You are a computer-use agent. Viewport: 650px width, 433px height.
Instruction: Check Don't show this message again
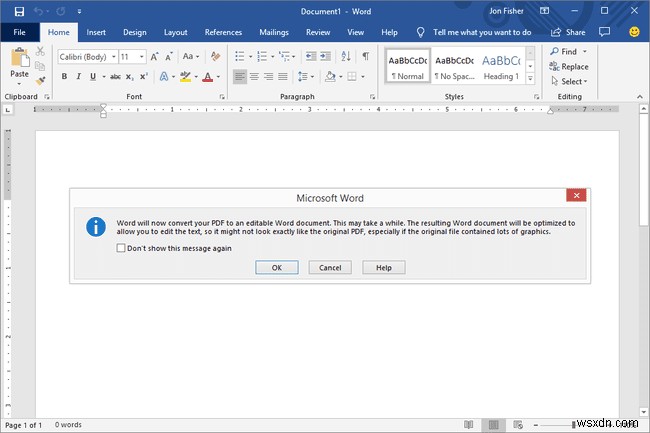pyautogui.click(x=121, y=248)
